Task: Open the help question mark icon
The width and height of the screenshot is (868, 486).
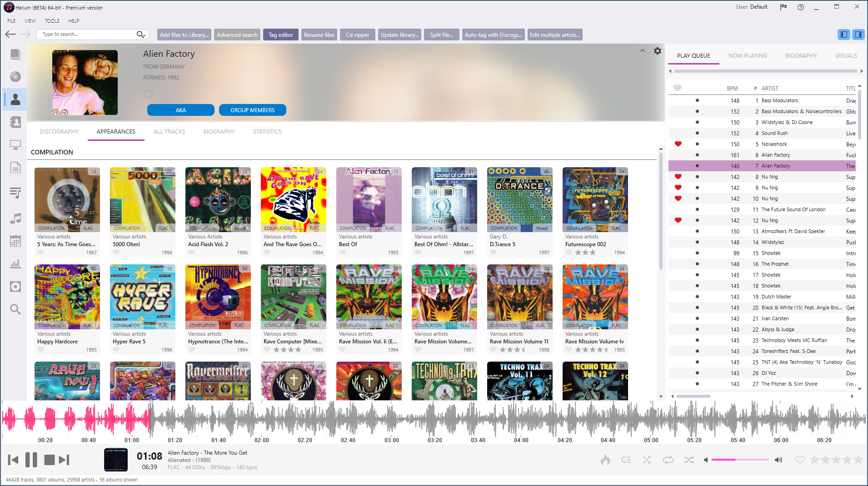Action: point(800,7)
